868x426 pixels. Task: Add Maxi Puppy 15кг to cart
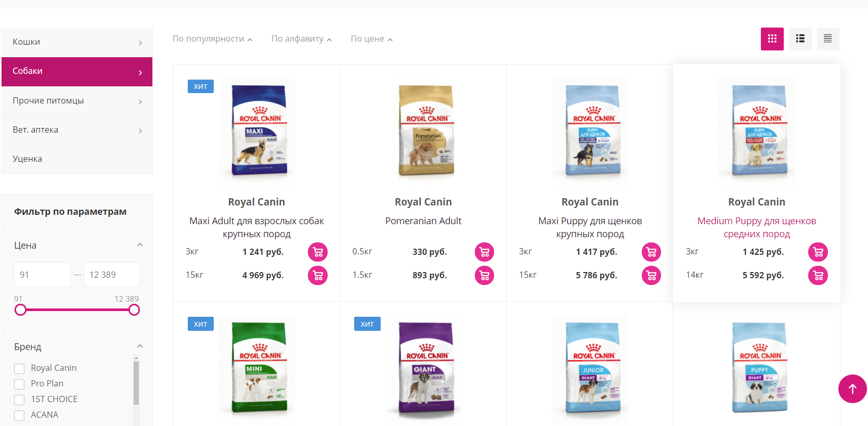(x=651, y=276)
